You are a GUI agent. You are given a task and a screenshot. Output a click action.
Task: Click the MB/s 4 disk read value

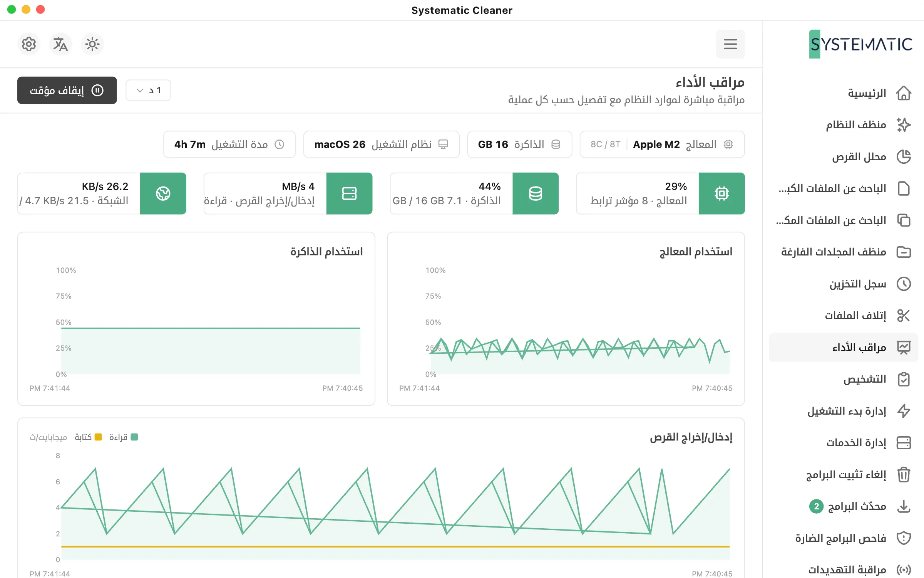pos(298,187)
